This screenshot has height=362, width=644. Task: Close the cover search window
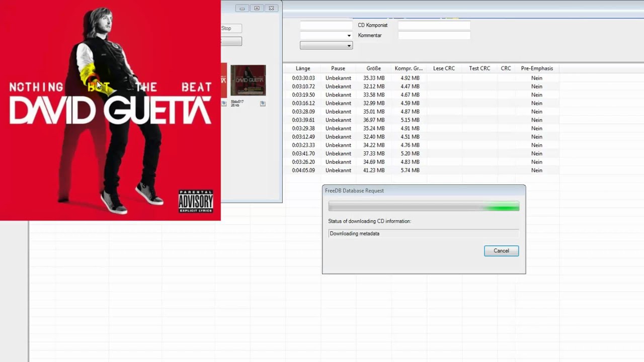click(271, 8)
